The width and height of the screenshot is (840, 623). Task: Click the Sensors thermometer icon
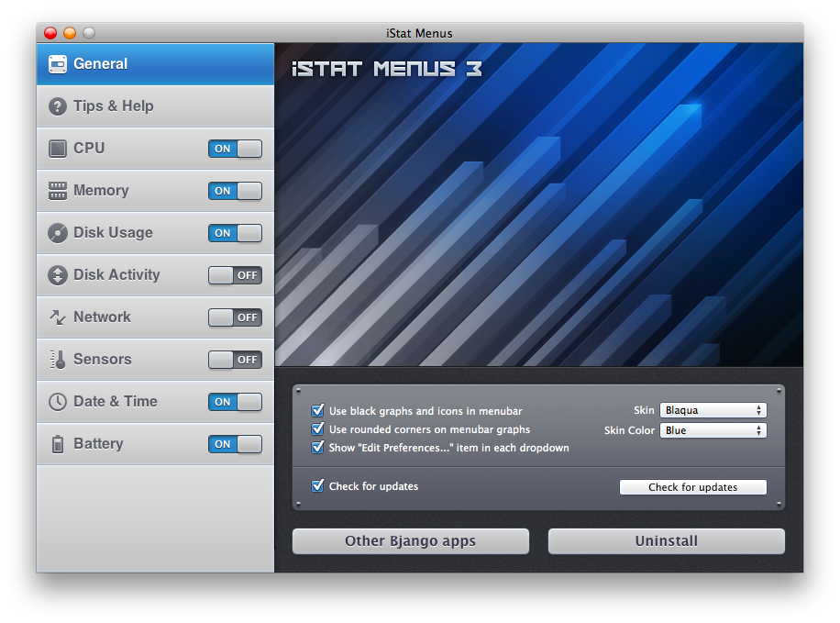[57, 359]
